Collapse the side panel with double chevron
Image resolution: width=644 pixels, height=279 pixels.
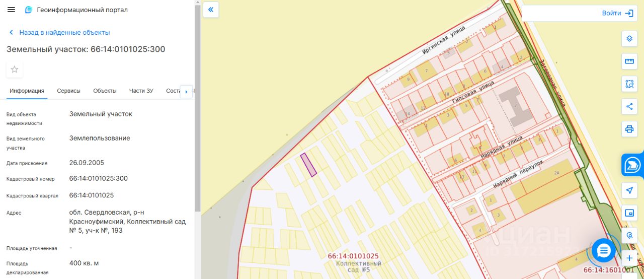pyautogui.click(x=211, y=10)
